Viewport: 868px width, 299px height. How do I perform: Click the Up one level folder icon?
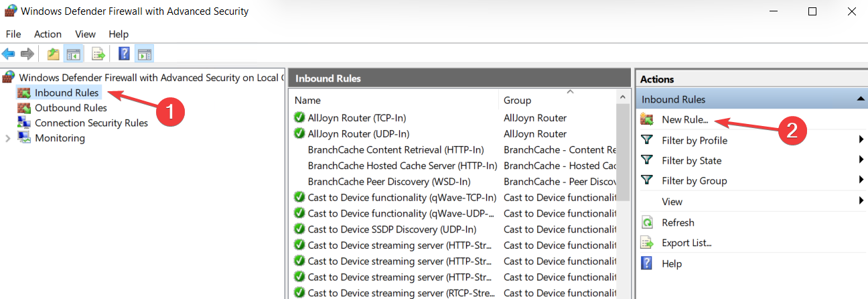[54, 54]
